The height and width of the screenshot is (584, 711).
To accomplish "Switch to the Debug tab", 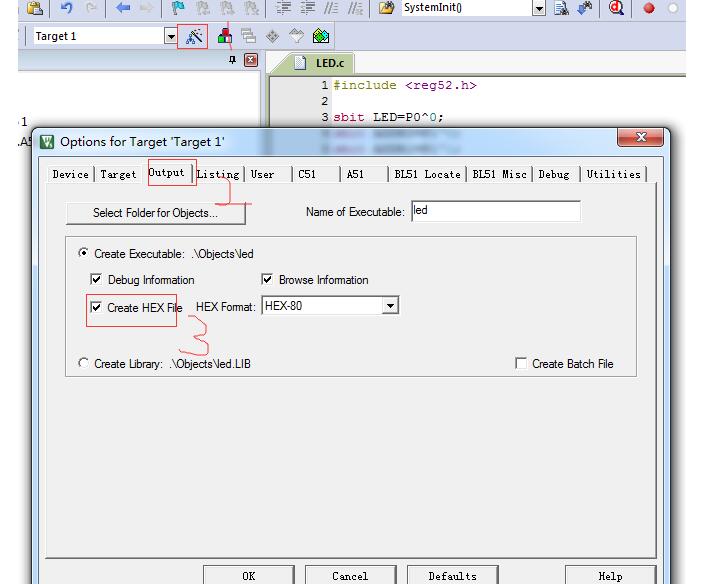I will 554,175.
